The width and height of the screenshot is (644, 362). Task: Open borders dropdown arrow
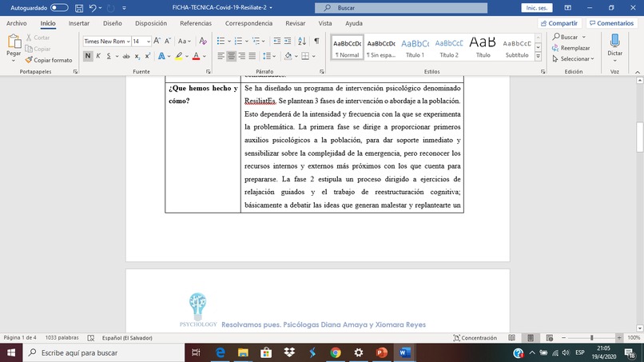point(314,56)
